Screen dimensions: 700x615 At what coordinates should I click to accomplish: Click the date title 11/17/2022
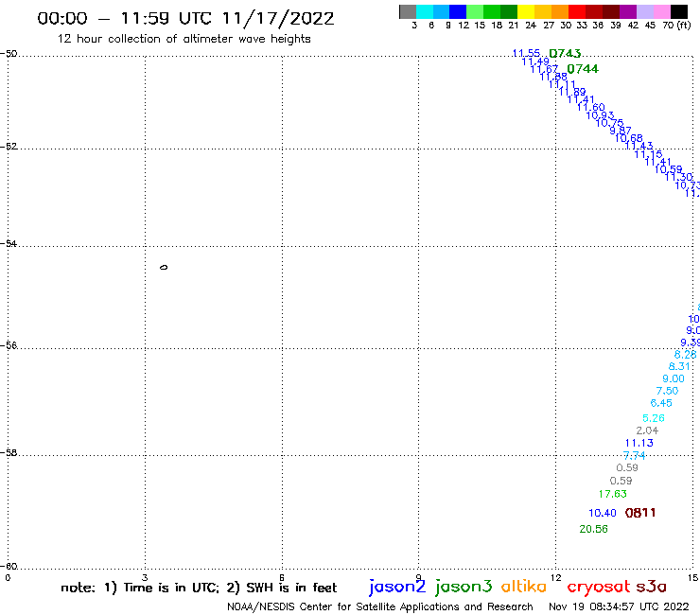point(278,19)
